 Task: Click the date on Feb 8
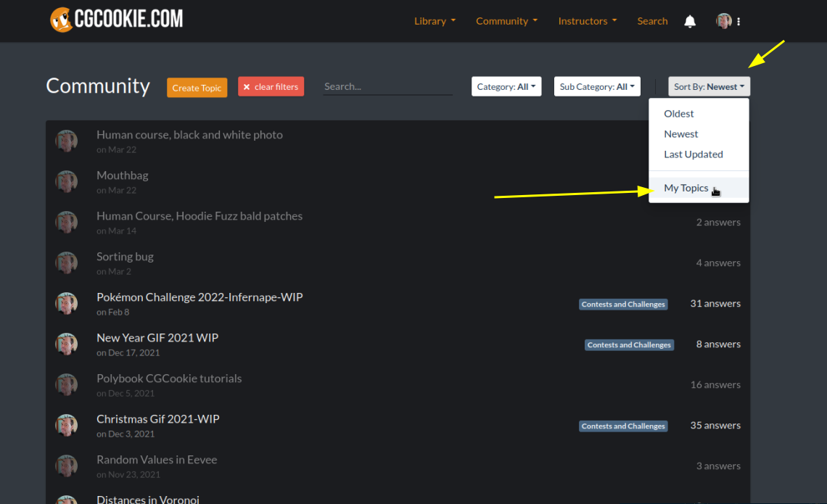point(113,312)
